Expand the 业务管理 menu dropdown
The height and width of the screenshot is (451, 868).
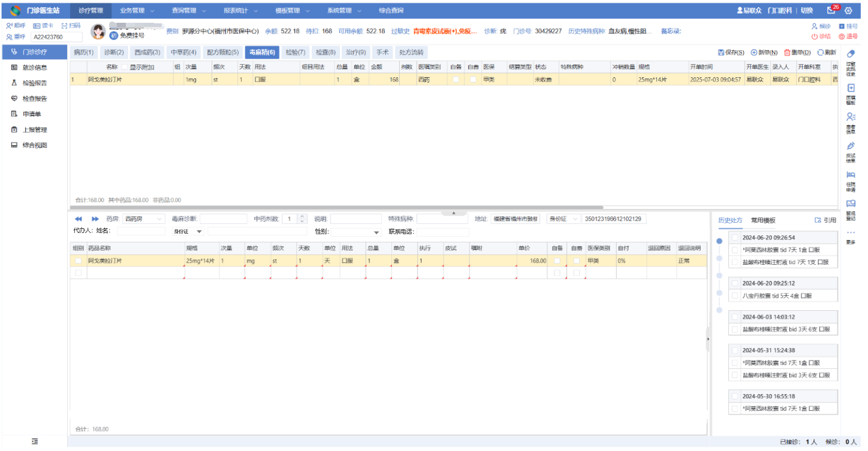[137, 11]
